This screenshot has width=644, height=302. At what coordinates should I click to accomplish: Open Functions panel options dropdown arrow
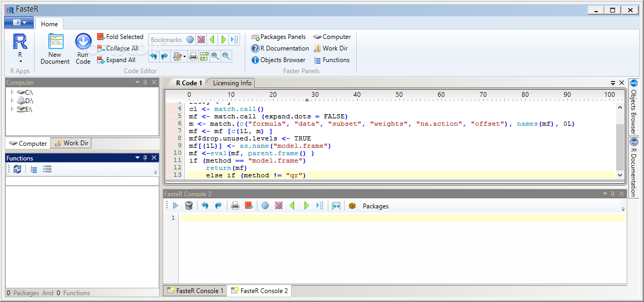coord(138,158)
